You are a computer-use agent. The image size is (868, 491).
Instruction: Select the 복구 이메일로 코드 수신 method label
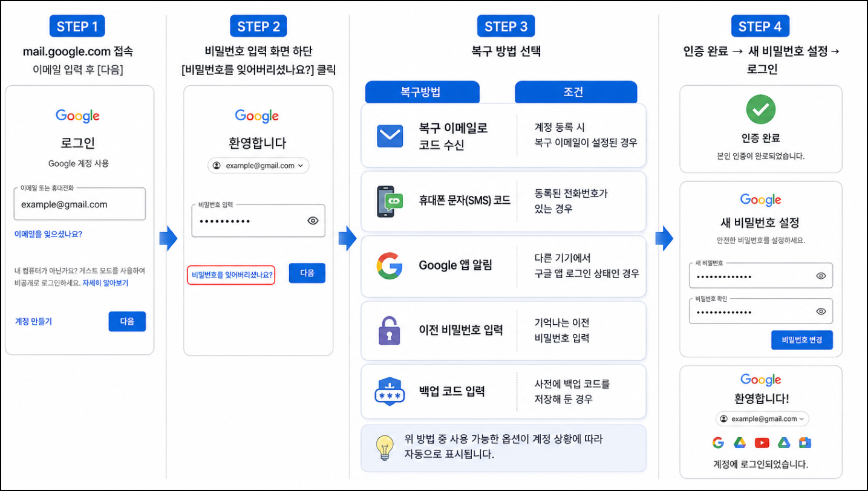click(x=453, y=137)
